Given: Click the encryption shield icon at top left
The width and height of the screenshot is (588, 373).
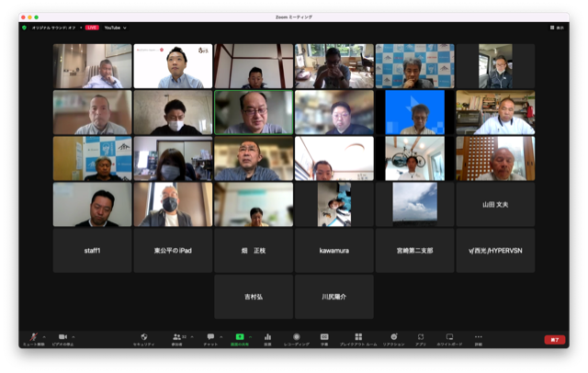Looking at the screenshot, I should click(25, 28).
